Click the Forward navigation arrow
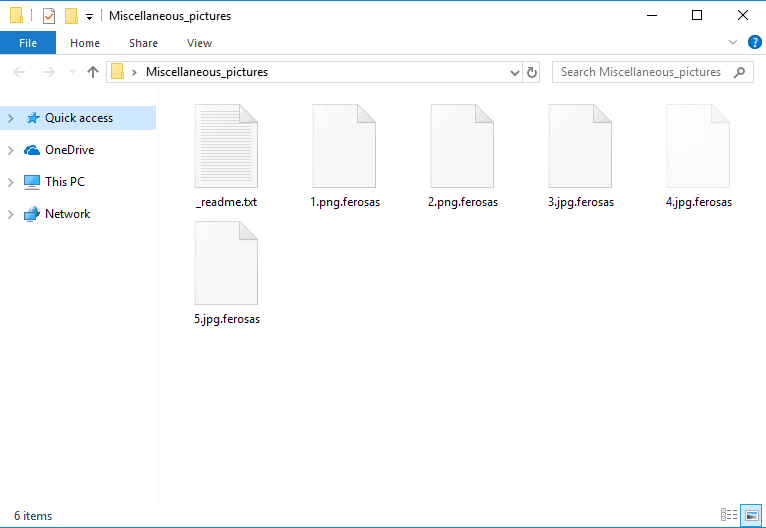The width and height of the screenshot is (766, 528). (x=49, y=72)
